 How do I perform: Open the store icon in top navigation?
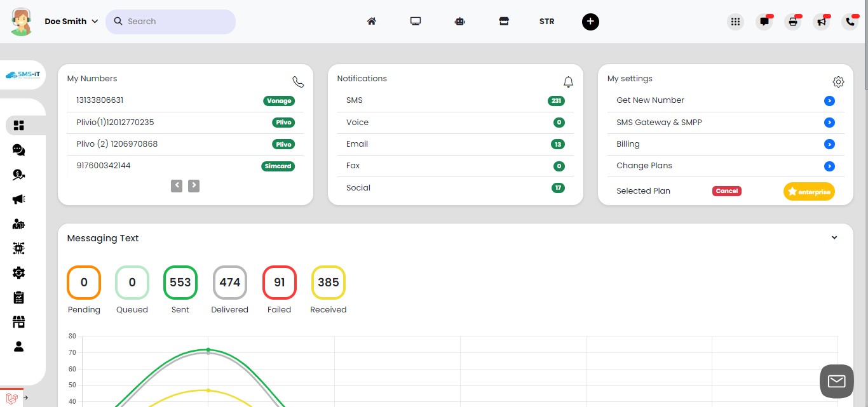click(x=504, y=21)
